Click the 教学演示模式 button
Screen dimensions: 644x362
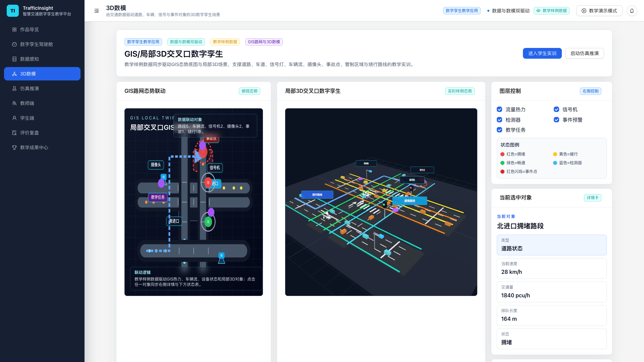pyautogui.click(x=599, y=11)
